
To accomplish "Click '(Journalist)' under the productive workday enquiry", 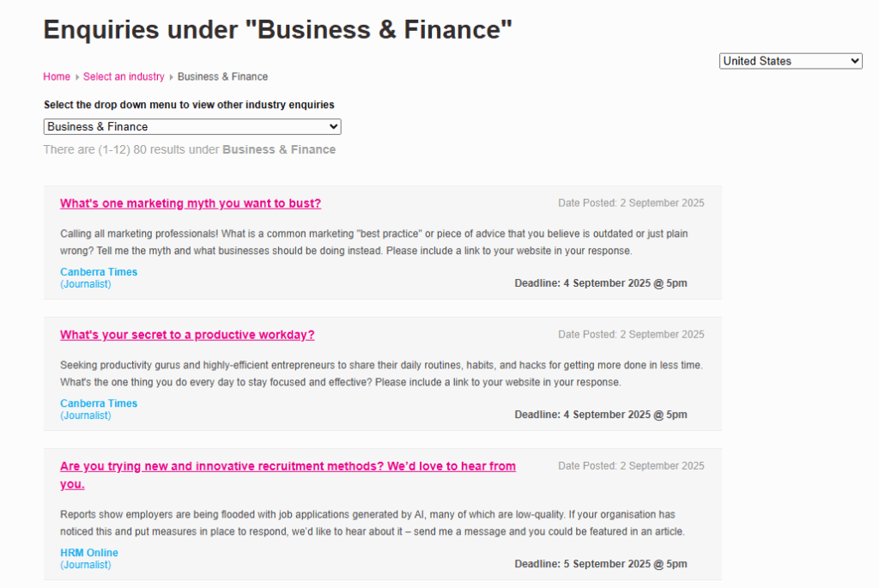I will pyautogui.click(x=86, y=415).
